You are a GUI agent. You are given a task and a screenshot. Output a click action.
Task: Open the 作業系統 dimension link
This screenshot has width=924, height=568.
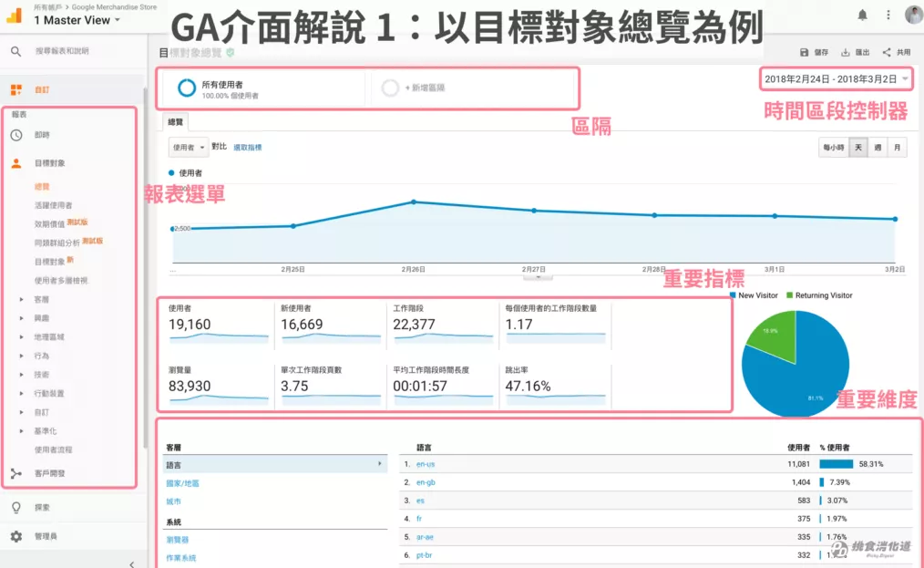point(181,558)
